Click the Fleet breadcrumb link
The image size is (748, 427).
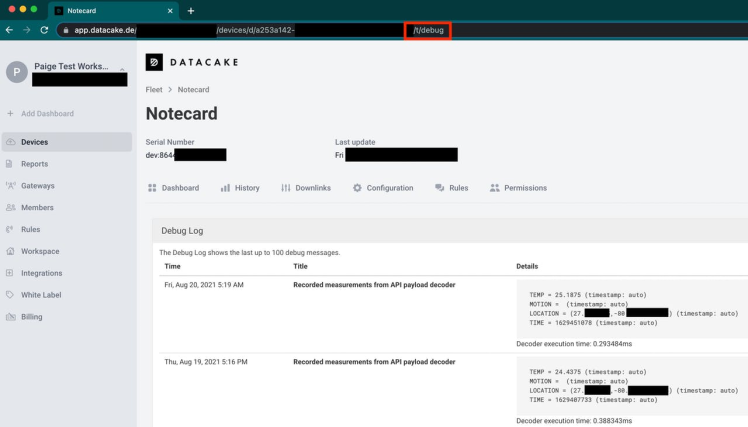point(154,90)
